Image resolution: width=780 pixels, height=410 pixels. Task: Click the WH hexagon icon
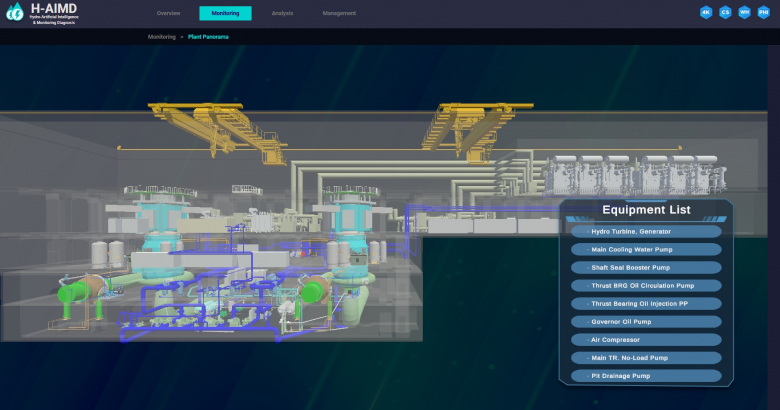click(744, 13)
